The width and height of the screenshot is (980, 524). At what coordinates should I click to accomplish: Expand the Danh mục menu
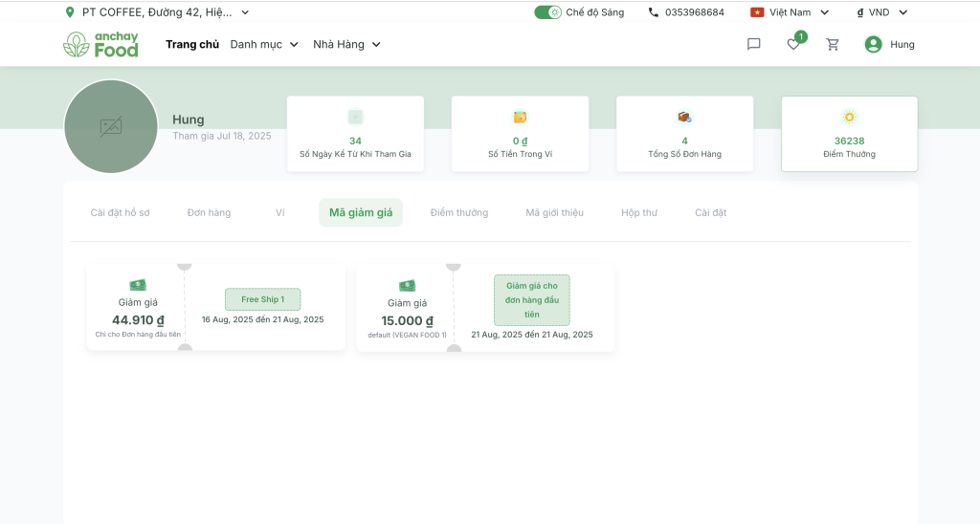[264, 44]
